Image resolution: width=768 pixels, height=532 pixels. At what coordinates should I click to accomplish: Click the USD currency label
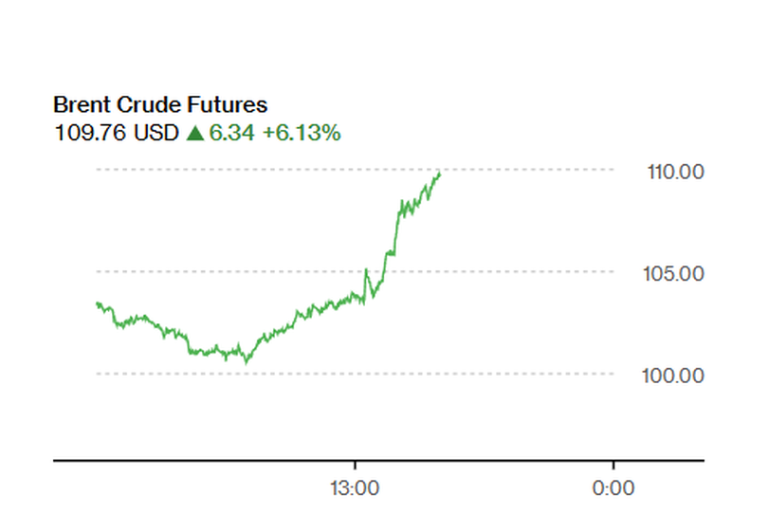point(156,134)
